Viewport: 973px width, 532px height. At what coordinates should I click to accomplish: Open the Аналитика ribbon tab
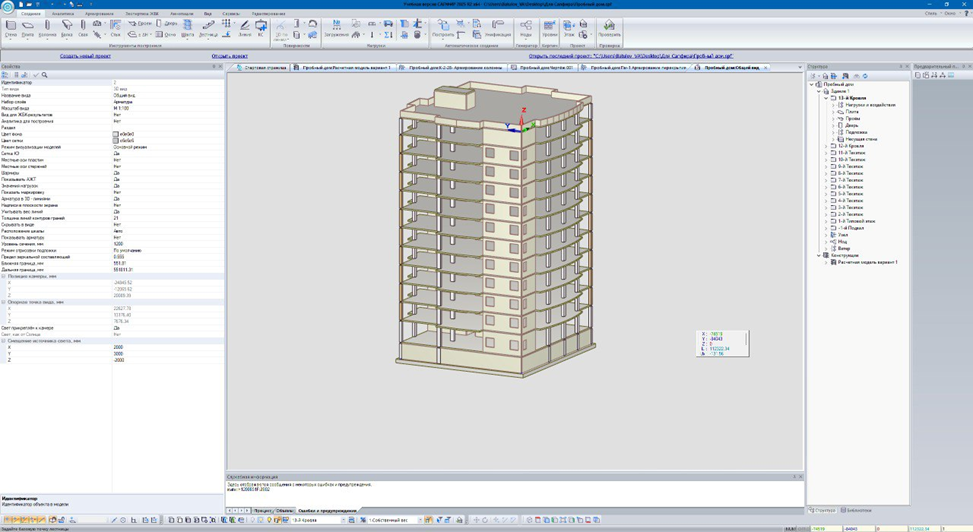[63, 13]
